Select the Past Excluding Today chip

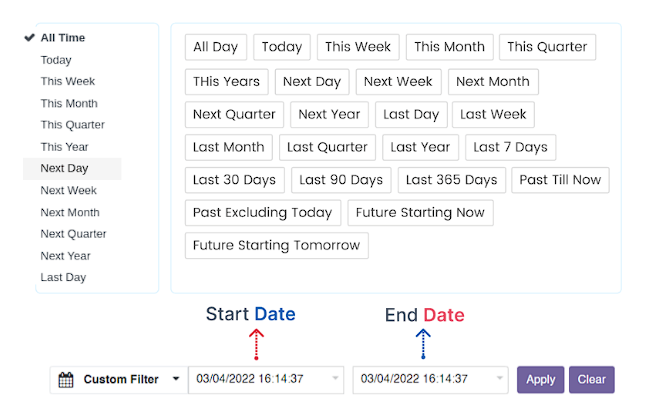(262, 213)
